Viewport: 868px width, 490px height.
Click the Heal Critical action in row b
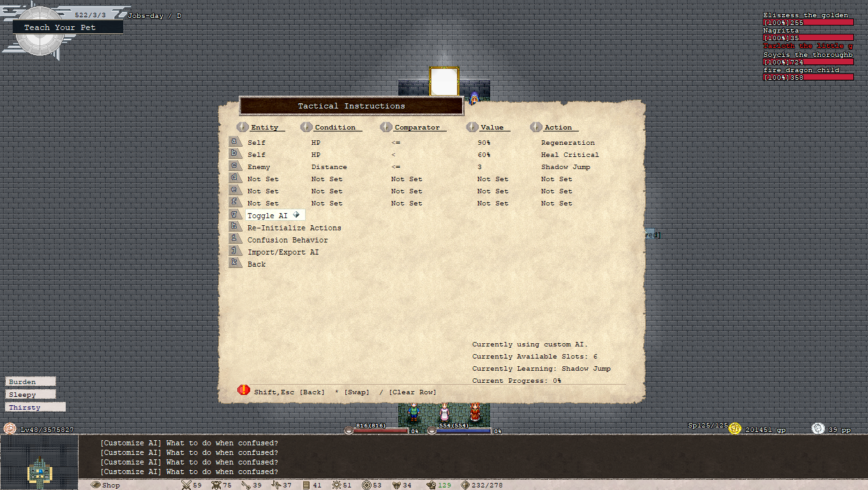[570, 155]
